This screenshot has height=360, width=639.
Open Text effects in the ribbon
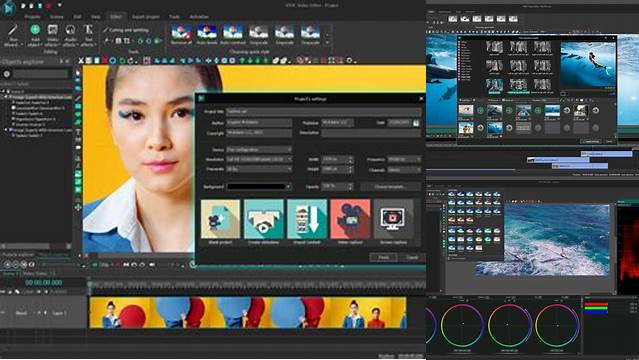[88, 35]
